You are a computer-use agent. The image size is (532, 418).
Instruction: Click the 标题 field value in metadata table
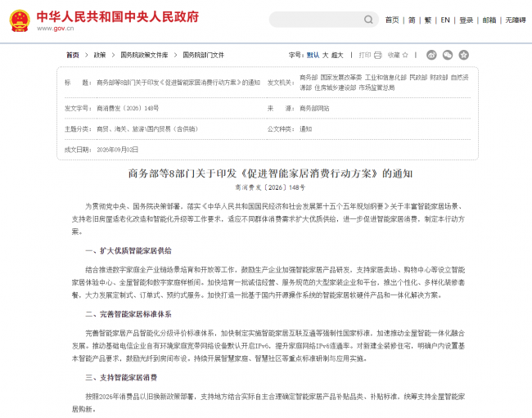click(x=178, y=83)
